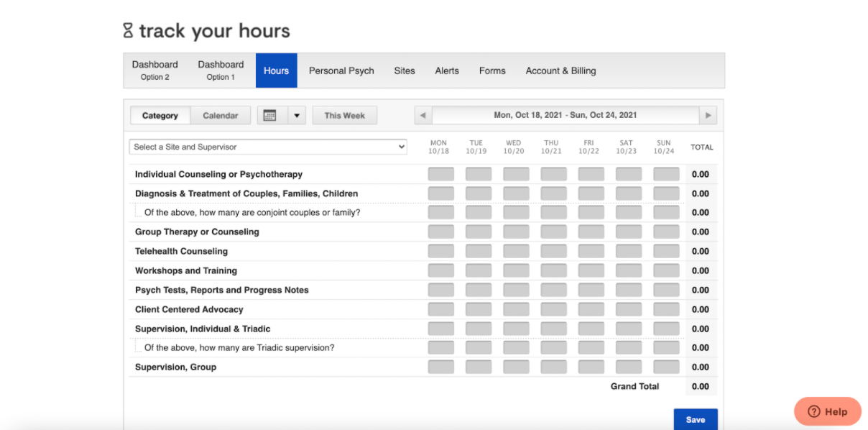Click the week date range label

pyautogui.click(x=565, y=115)
